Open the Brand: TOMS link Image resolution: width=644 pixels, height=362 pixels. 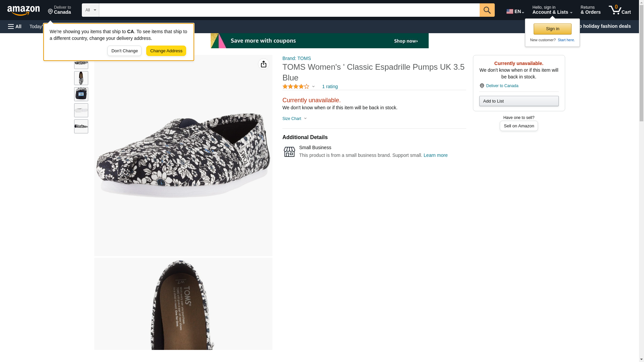point(297,58)
